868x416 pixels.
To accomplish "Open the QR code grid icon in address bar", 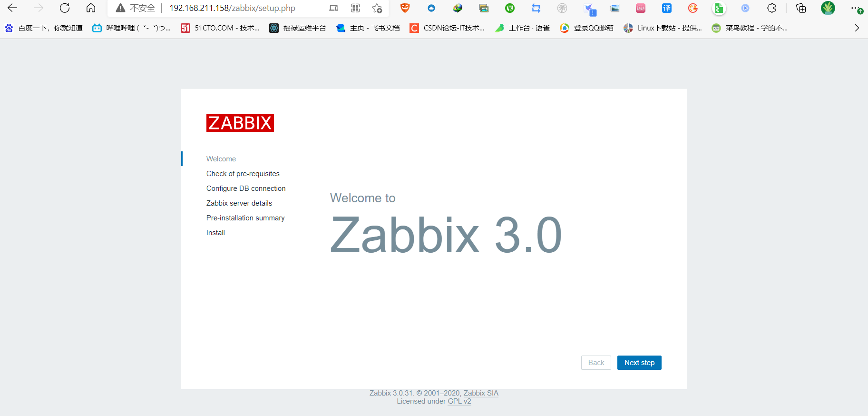I will tap(355, 8).
